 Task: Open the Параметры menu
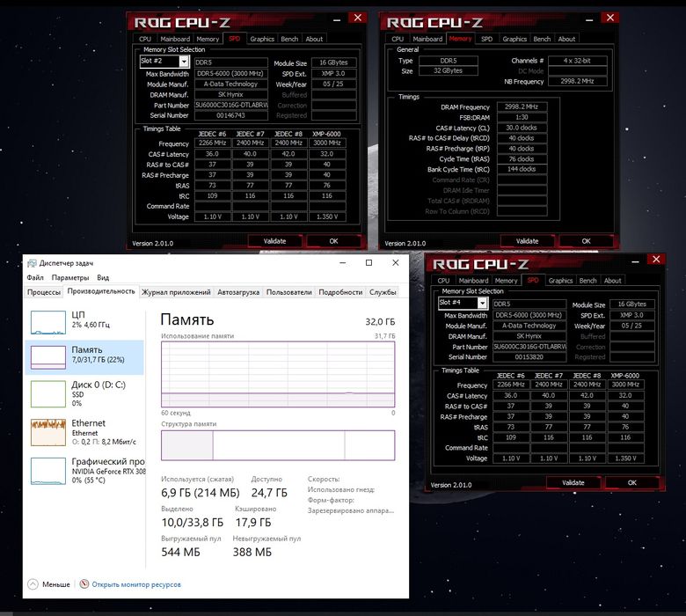click(x=70, y=277)
